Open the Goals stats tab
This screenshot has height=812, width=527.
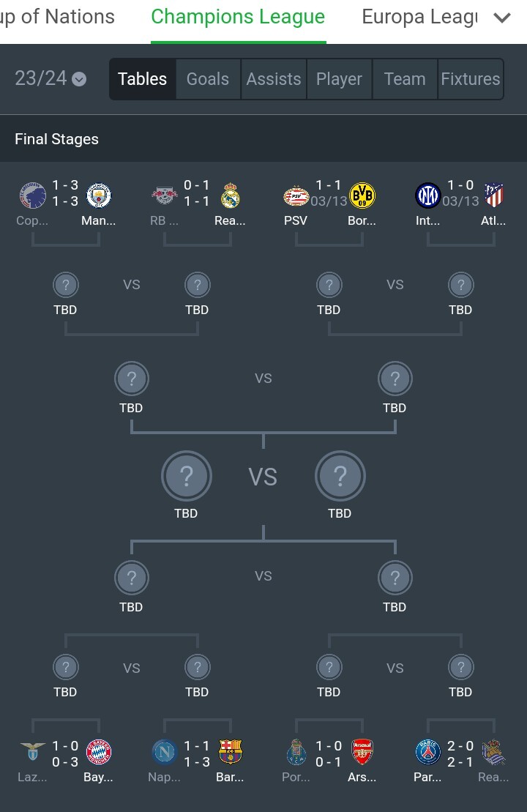point(208,79)
